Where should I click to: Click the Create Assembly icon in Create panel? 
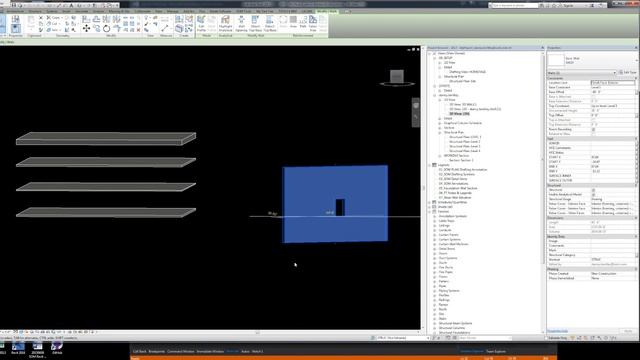click(x=179, y=28)
